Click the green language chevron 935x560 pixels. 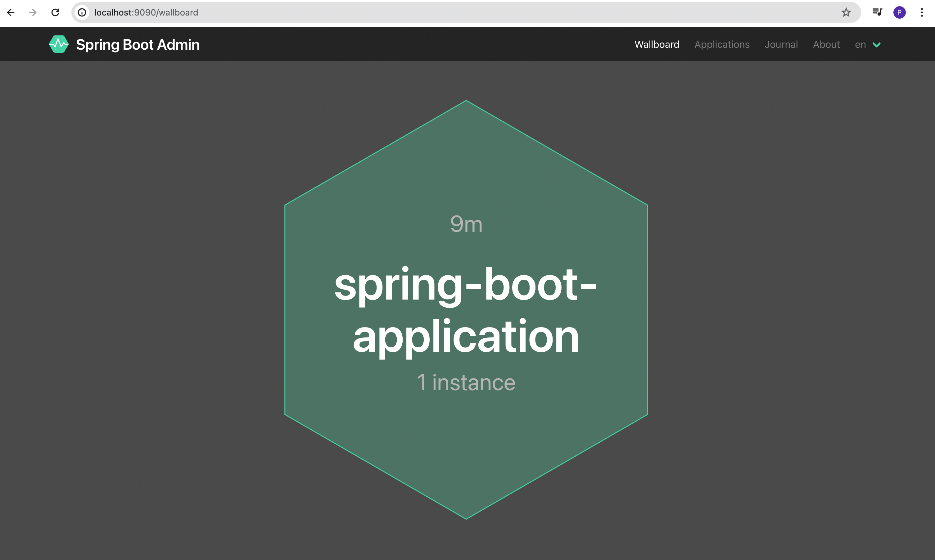point(877,45)
